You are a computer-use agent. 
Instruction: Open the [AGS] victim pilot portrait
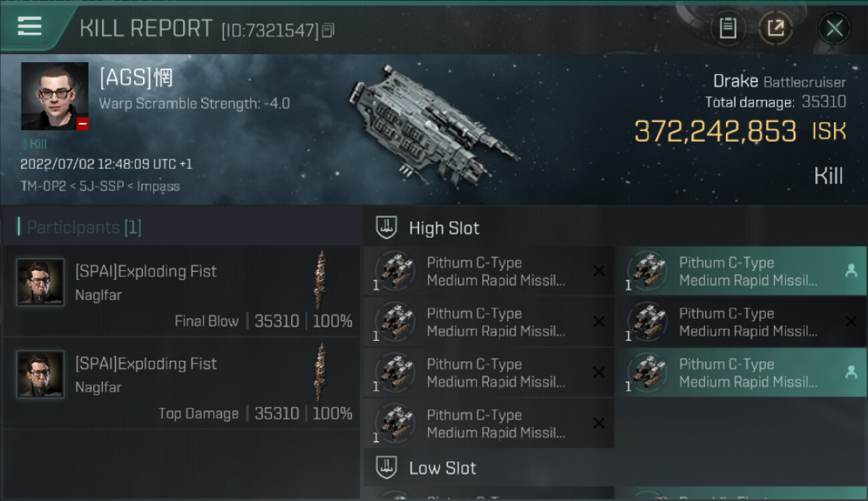tap(55, 96)
